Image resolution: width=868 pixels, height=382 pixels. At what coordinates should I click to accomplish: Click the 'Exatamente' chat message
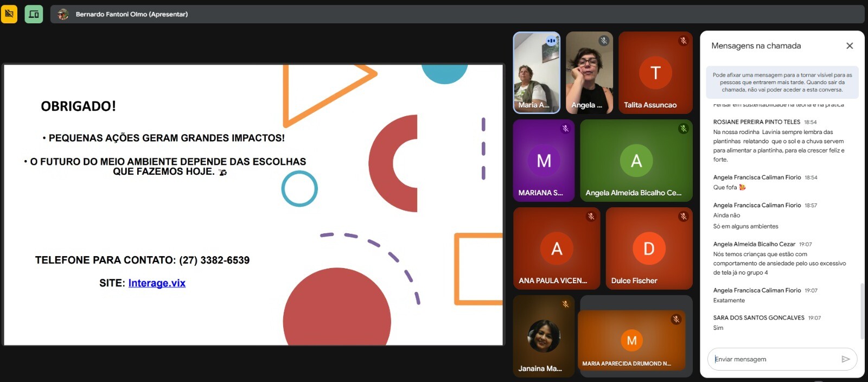tap(729, 301)
